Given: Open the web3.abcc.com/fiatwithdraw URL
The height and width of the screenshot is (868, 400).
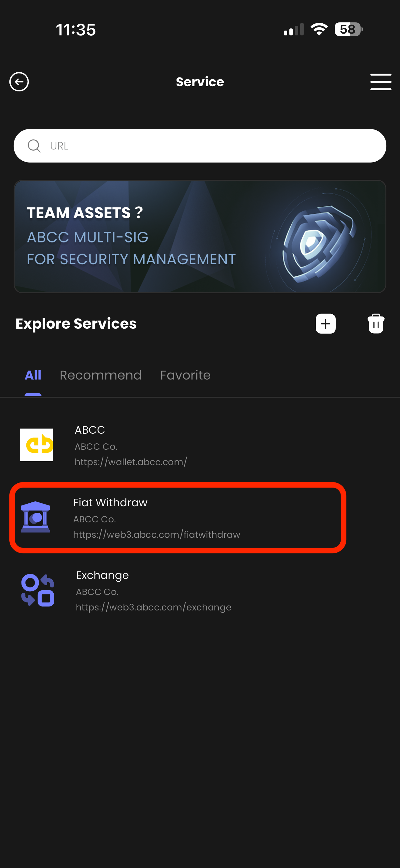Looking at the screenshot, I should (x=156, y=535).
